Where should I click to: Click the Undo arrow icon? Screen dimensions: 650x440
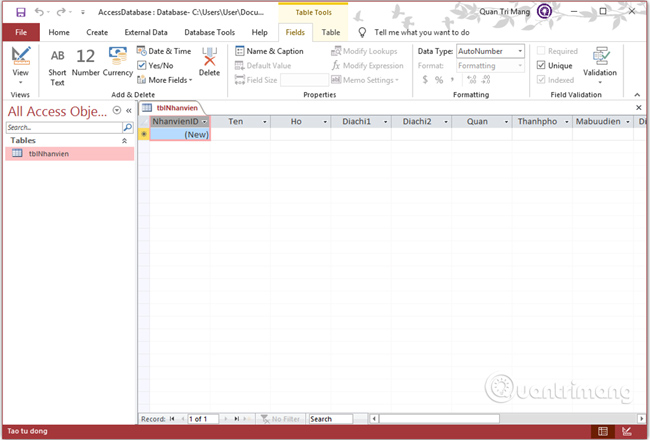(39, 12)
